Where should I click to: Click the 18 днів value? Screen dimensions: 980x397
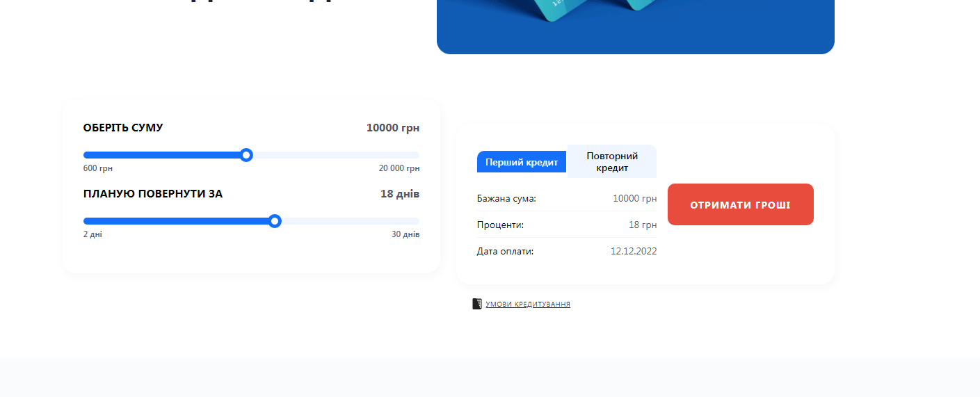click(400, 193)
